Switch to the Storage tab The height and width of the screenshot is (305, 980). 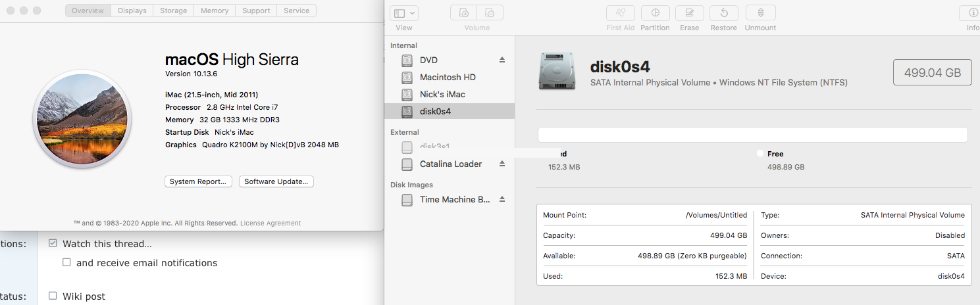pyautogui.click(x=174, y=11)
